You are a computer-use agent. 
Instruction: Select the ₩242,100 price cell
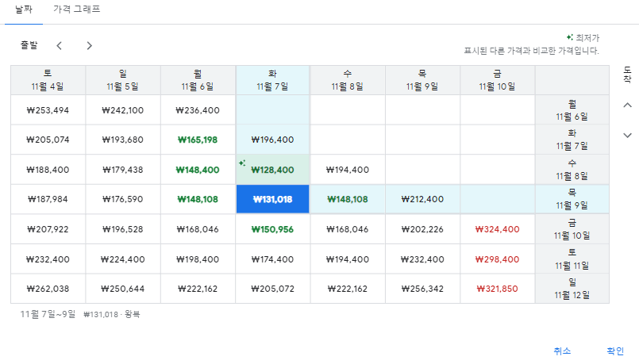[123, 110]
